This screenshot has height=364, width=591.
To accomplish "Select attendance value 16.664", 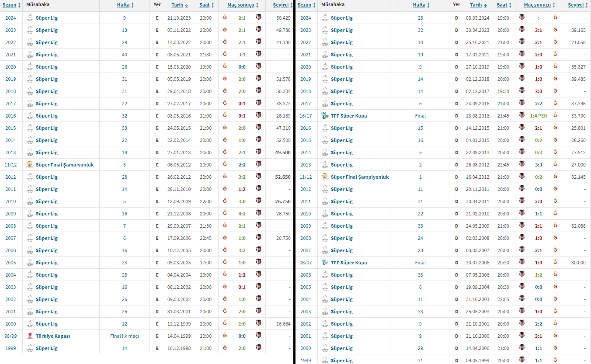I will click(283, 324).
